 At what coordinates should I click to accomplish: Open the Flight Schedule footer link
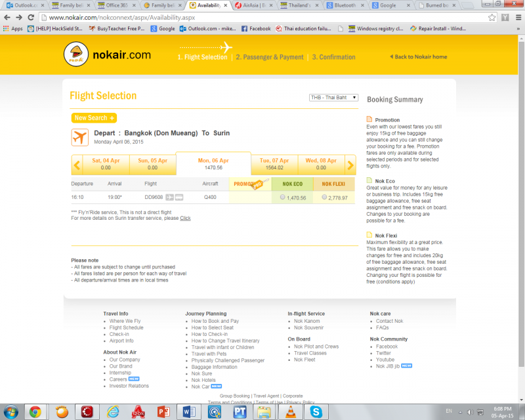pos(126,327)
